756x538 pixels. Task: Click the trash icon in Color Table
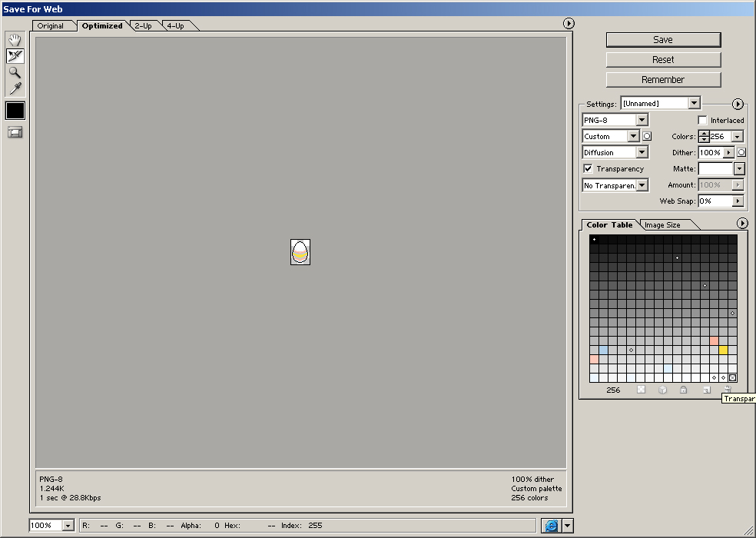pos(727,390)
